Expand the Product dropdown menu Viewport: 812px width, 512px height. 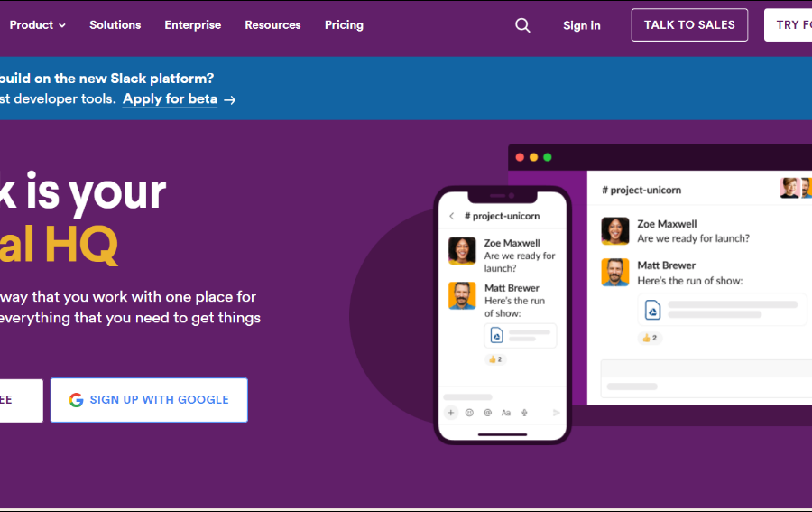pyautogui.click(x=37, y=25)
